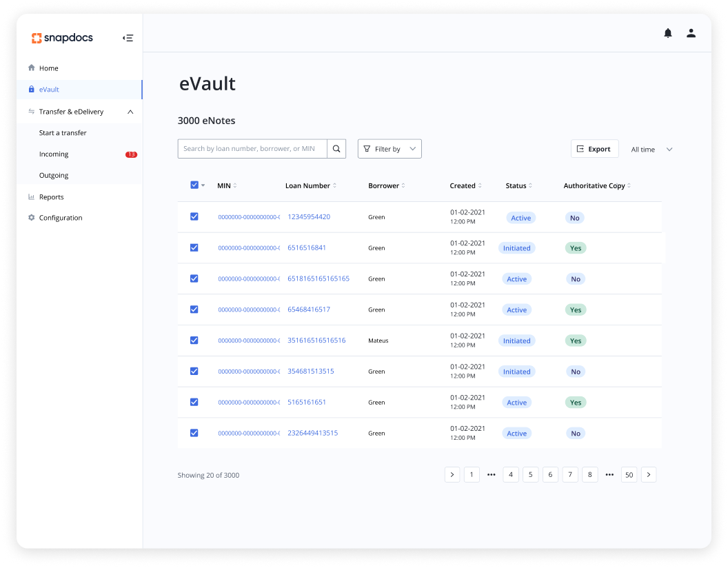Open the Incoming transfers page

point(52,154)
